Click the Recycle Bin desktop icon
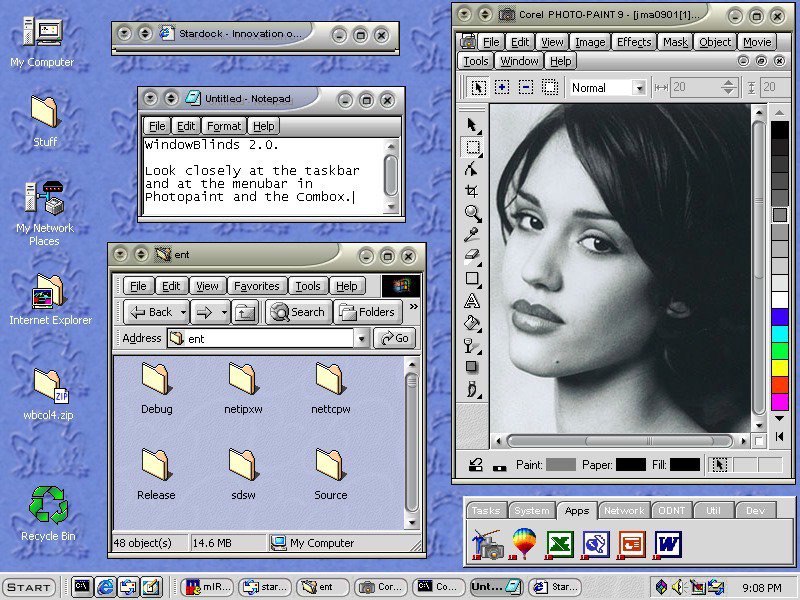 [48, 513]
